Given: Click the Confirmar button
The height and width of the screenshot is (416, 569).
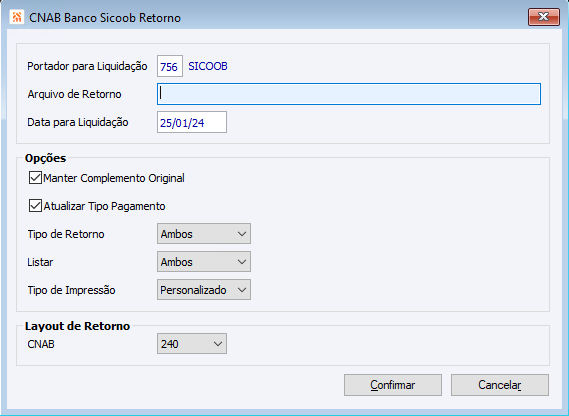Looking at the screenshot, I should [393, 385].
